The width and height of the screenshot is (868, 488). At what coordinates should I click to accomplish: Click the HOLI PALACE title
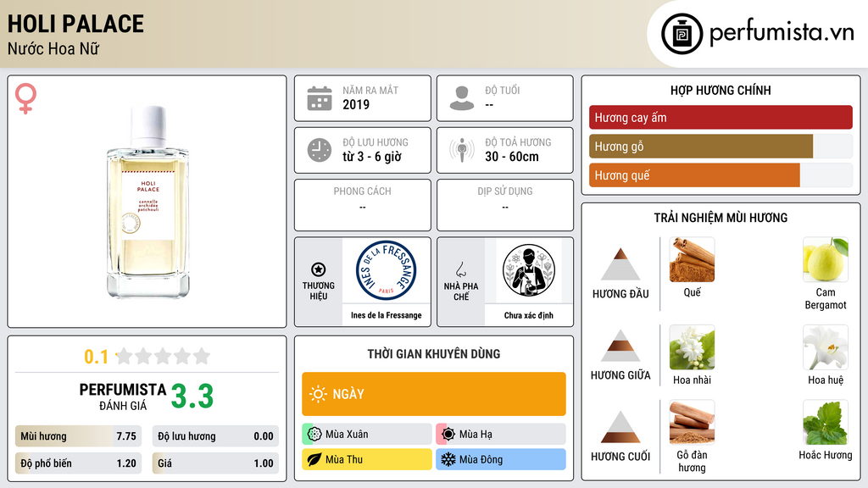pyautogui.click(x=75, y=24)
